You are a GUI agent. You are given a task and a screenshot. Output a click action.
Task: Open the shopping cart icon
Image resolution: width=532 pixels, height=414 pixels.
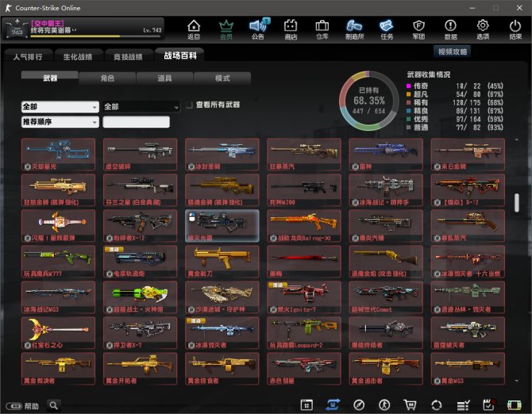click(x=411, y=404)
